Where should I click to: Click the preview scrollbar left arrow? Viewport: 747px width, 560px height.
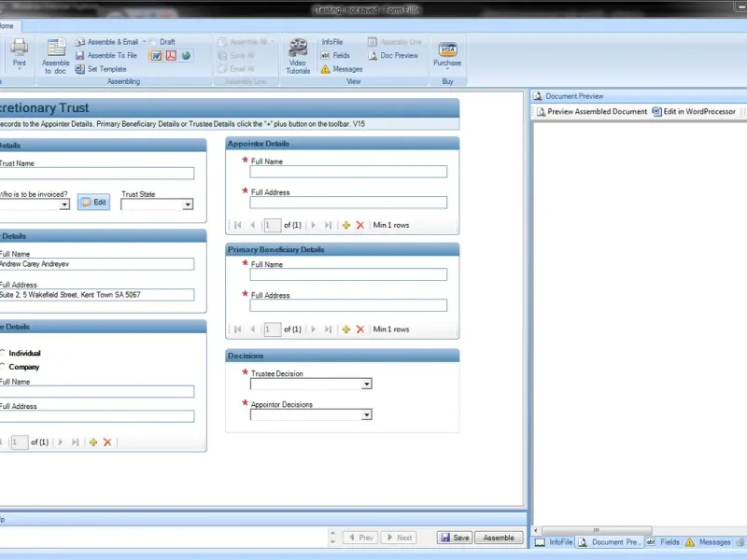pyautogui.click(x=536, y=530)
